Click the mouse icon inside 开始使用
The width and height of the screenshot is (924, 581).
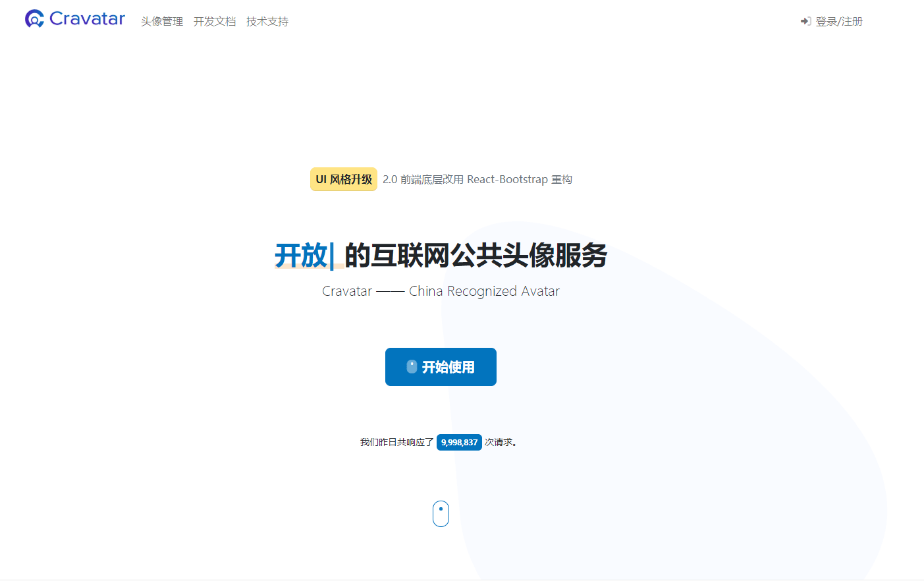412,367
